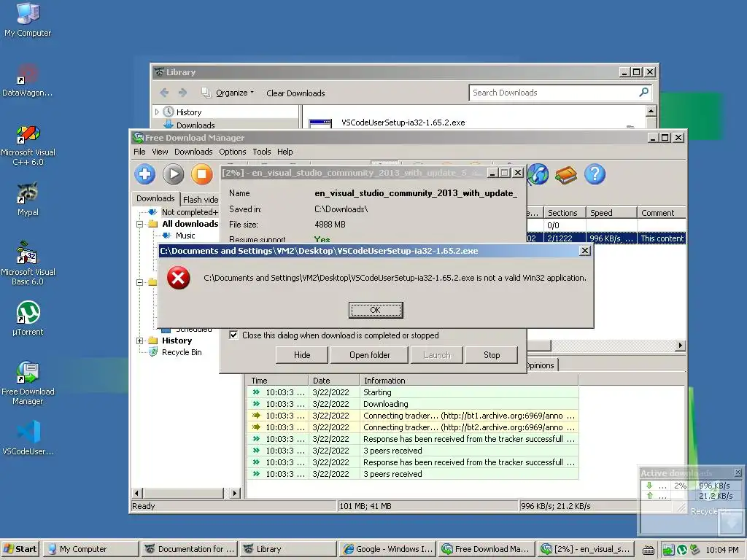747x560 pixels.
Task: Select the 996 KB/s download row
Action: pyautogui.click(x=605, y=238)
